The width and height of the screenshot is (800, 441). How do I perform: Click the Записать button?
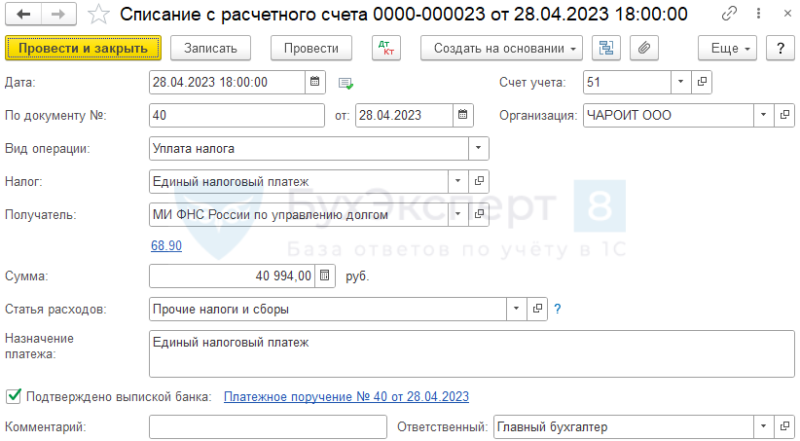point(210,48)
